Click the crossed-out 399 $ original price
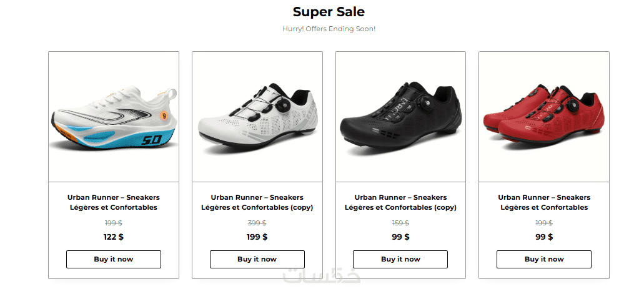This screenshot has width=644, height=289. click(x=257, y=223)
